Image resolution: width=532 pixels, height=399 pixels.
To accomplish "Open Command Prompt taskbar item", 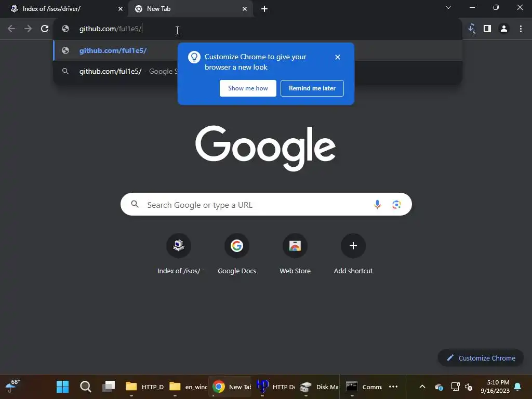I will (x=363, y=387).
